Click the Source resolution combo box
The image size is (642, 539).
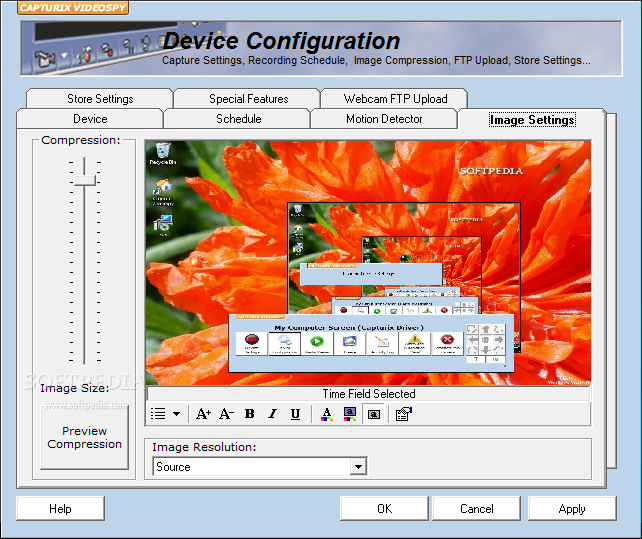click(260, 467)
